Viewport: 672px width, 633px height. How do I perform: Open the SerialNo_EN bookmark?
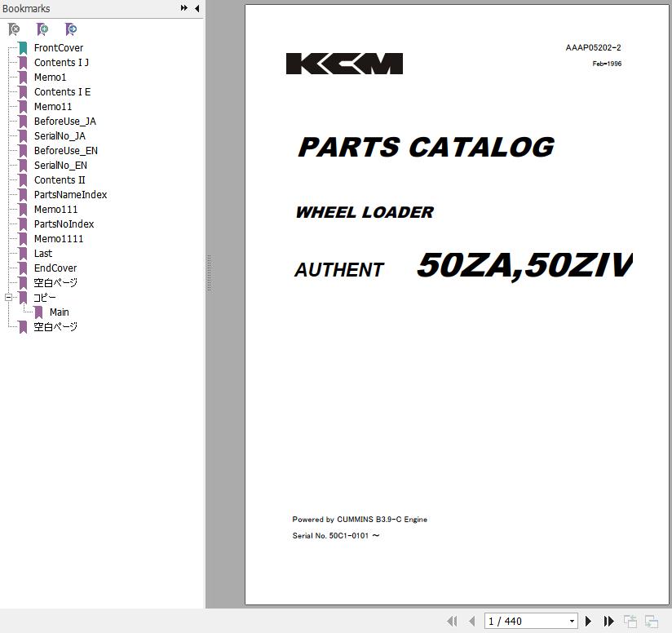tap(60, 165)
